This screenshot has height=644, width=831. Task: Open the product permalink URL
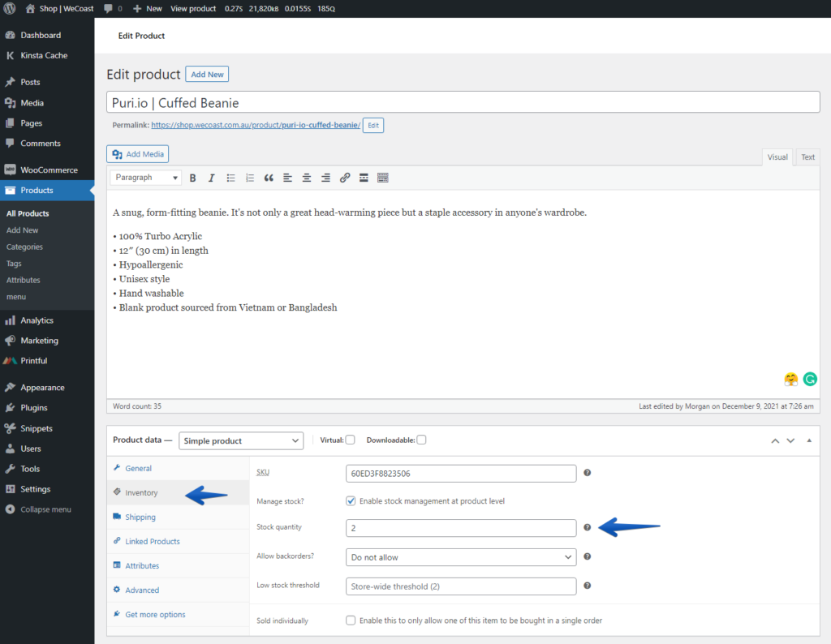(x=256, y=125)
